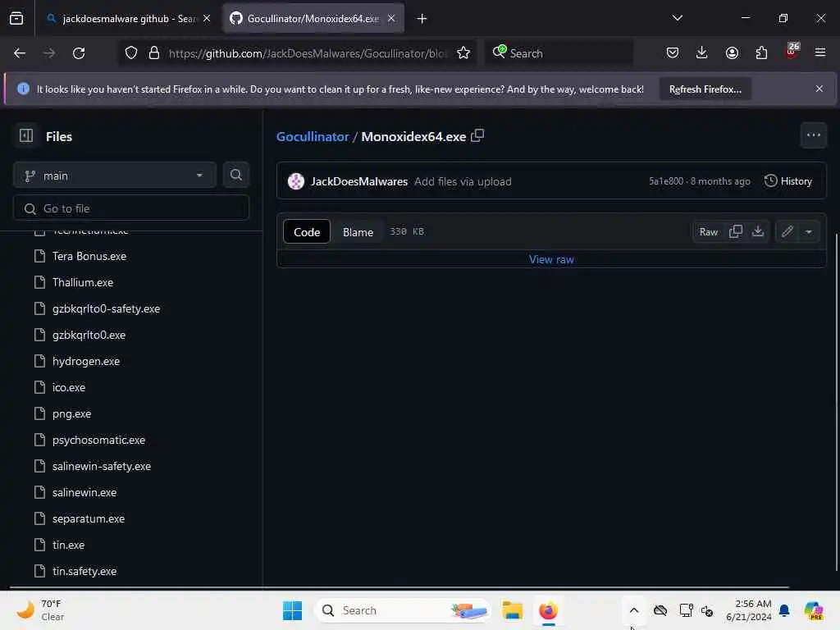Download the raw file icon
Image resolution: width=840 pixels, height=630 pixels.
[x=757, y=231]
